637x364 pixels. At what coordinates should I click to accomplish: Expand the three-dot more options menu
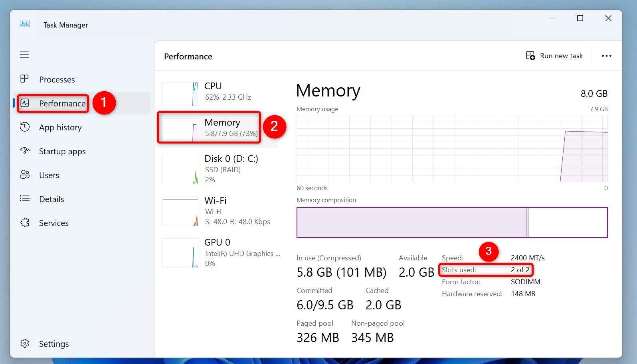(606, 56)
